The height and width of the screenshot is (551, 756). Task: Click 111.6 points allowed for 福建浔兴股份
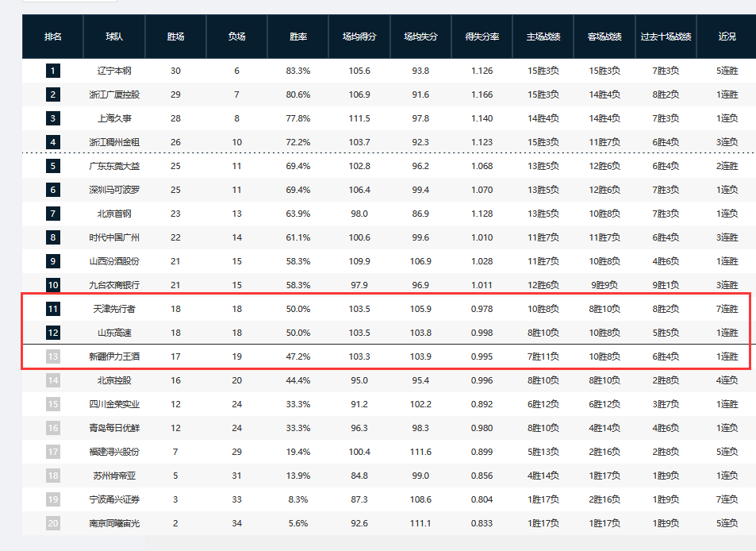pos(420,452)
